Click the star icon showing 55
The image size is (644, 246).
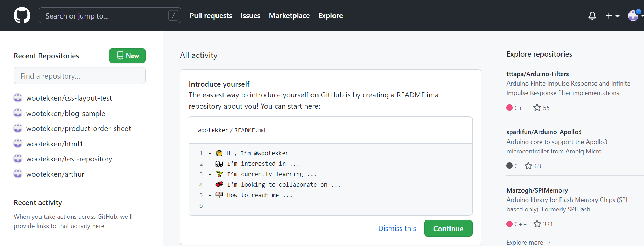[537, 108]
